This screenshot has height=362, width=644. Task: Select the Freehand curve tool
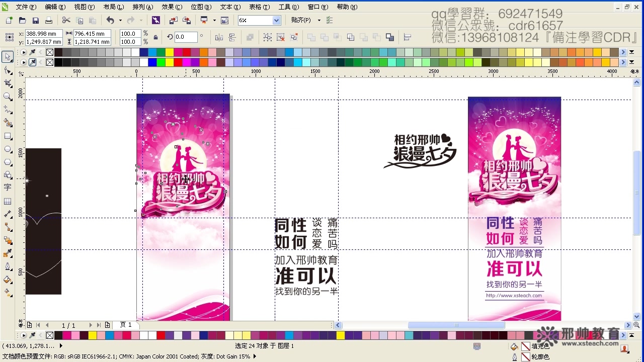tap(8, 110)
